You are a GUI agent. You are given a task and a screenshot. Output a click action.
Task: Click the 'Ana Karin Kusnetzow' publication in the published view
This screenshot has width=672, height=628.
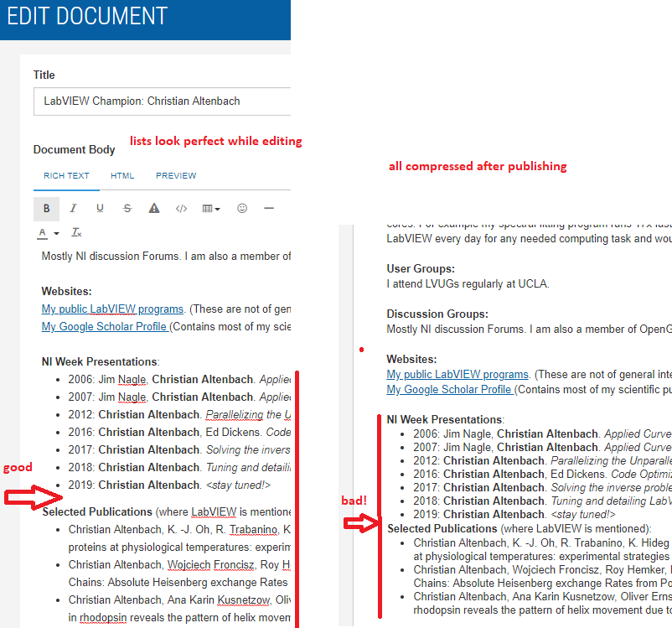(x=543, y=603)
